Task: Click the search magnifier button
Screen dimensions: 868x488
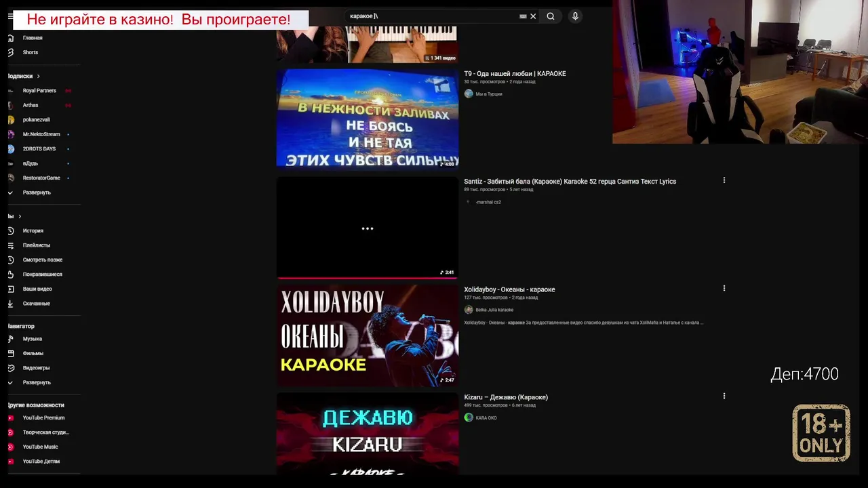Action: (x=551, y=16)
